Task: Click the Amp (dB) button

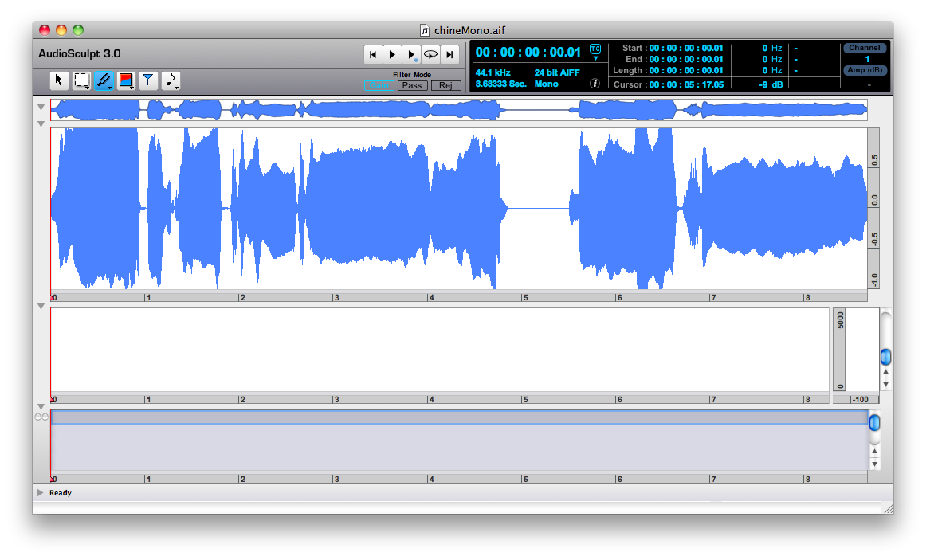Action: [865, 70]
